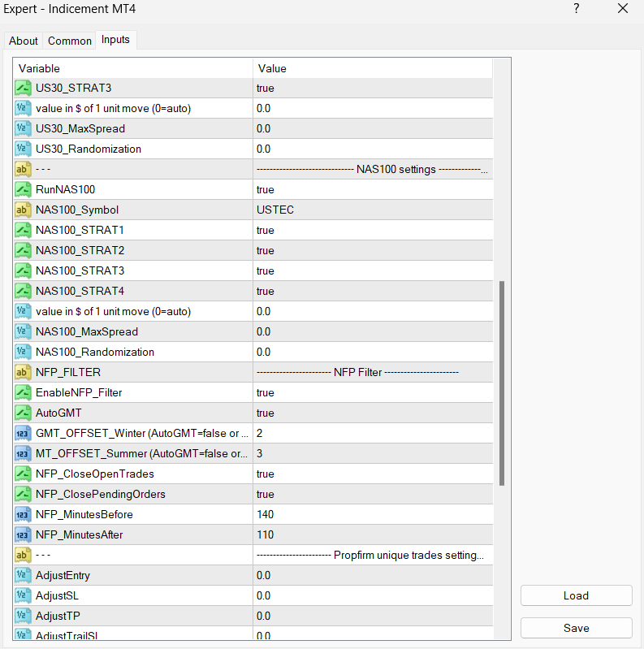
Task: Click the double-type icon beside US30_MaxSpread
Action: pos(24,128)
